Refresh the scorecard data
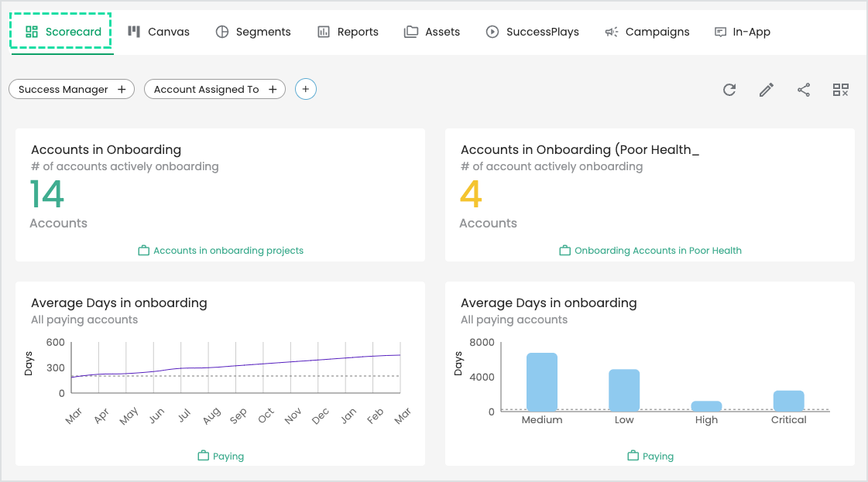 (x=729, y=90)
